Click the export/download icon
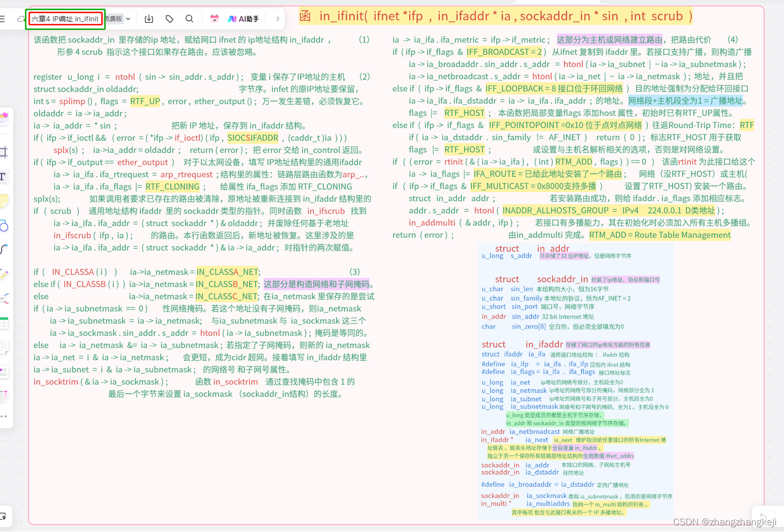This screenshot has height=532, width=784. tap(149, 19)
